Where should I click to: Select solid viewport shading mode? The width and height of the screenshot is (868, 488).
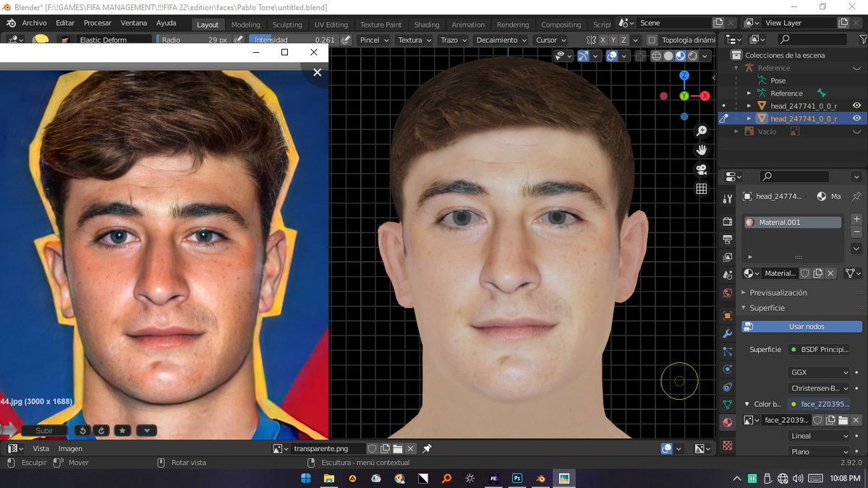click(x=668, y=56)
